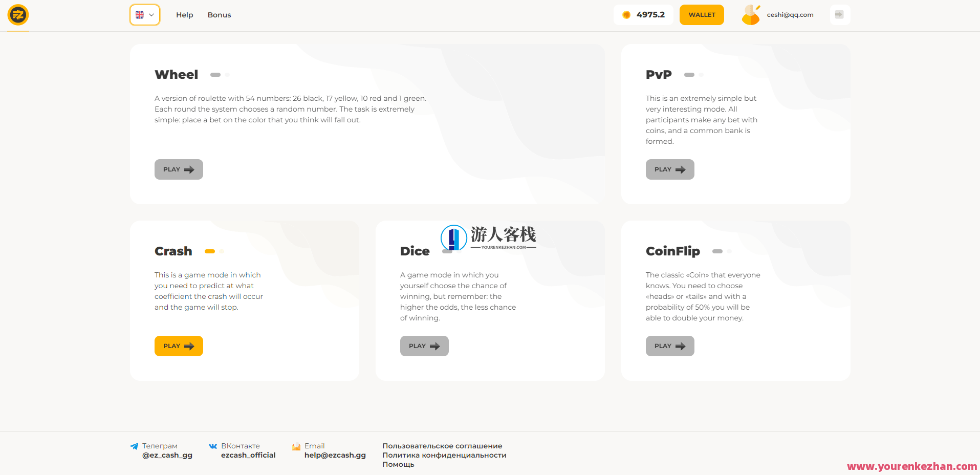Viewport: 980px width, 475px height.
Task: Play the CoinFlip game
Action: pos(670,346)
